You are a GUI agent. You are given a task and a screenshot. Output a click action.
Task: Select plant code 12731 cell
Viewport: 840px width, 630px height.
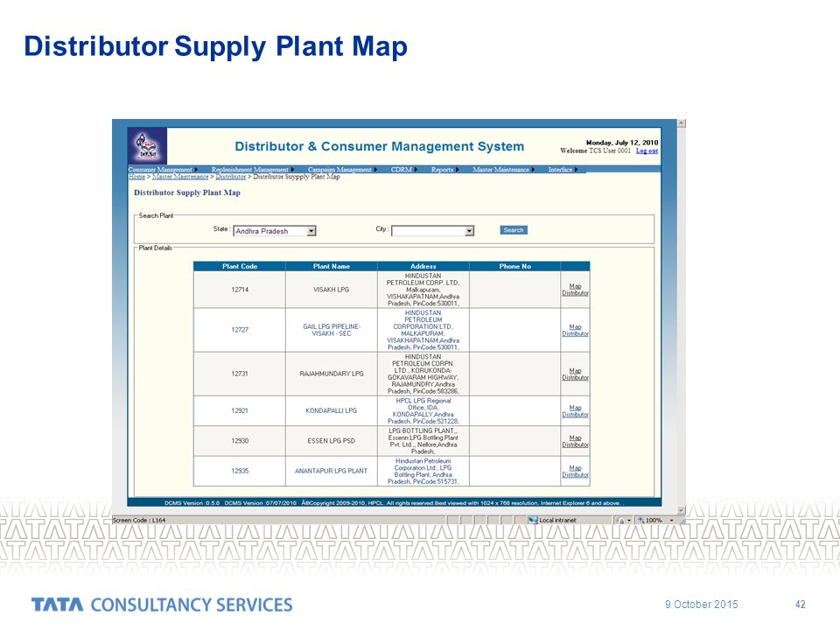click(240, 374)
